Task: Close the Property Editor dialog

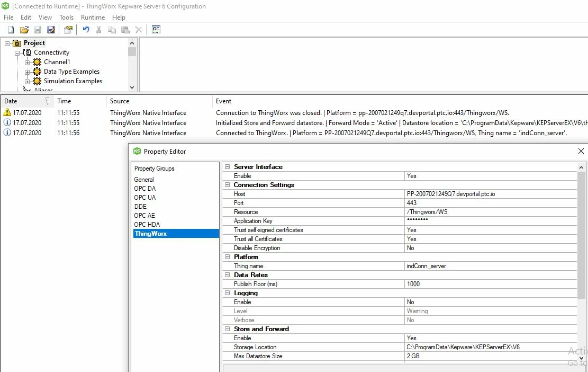Action: [x=581, y=151]
